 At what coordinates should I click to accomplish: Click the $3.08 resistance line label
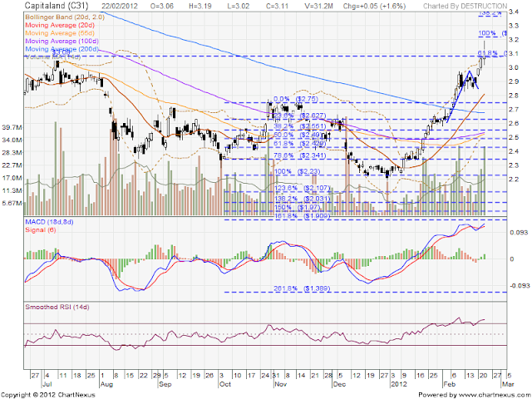62,52
